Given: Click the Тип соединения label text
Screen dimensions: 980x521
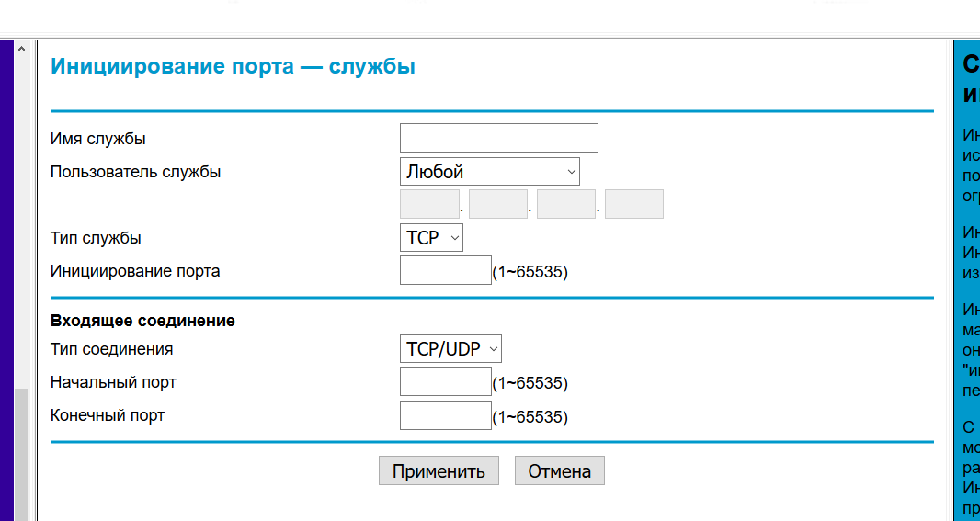Looking at the screenshot, I should pos(111,349).
